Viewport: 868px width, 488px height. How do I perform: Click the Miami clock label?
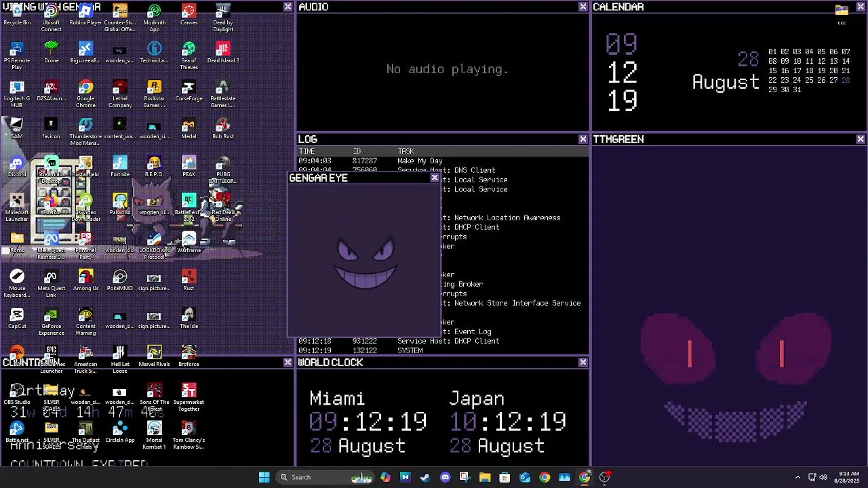(x=337, y=399)
